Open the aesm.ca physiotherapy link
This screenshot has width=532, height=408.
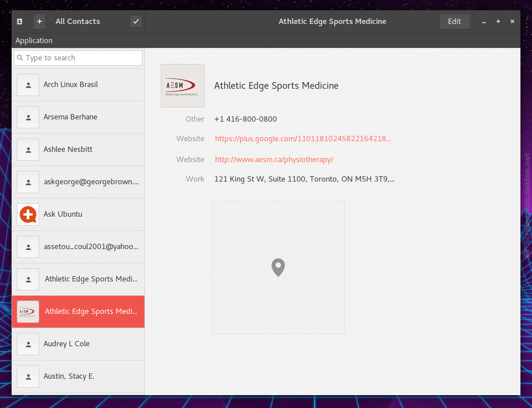click(x=274, y=160)
